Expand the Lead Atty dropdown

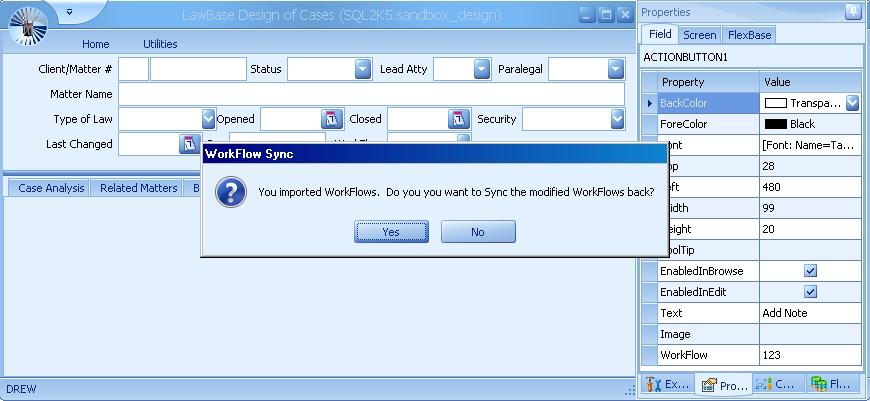coord(482,69)
